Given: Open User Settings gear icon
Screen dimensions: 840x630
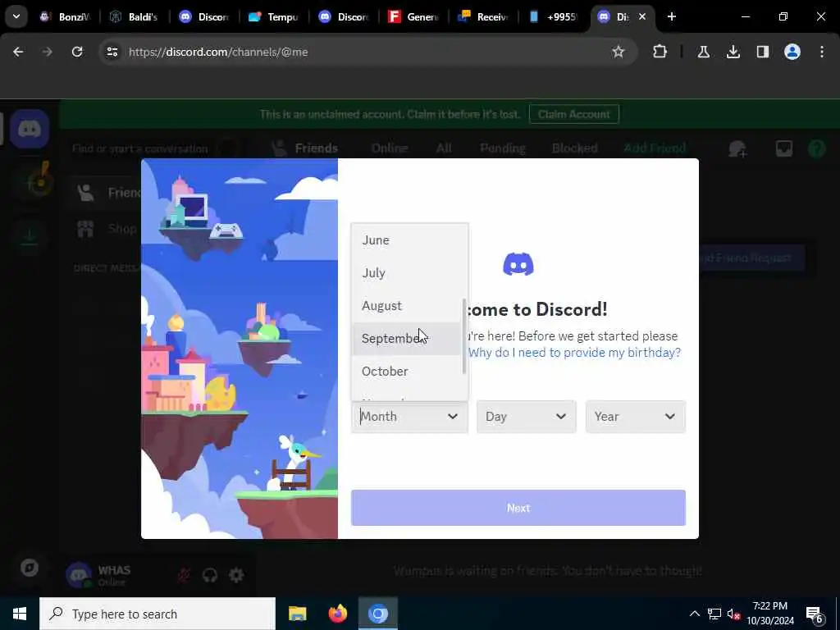Looking at the screenshot, I should coord(236,575).
